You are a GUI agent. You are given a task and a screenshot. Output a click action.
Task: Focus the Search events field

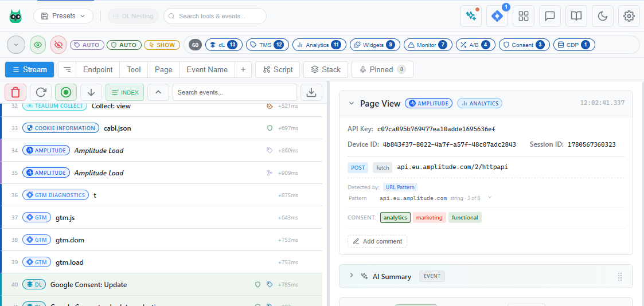(x=235, y=92)
